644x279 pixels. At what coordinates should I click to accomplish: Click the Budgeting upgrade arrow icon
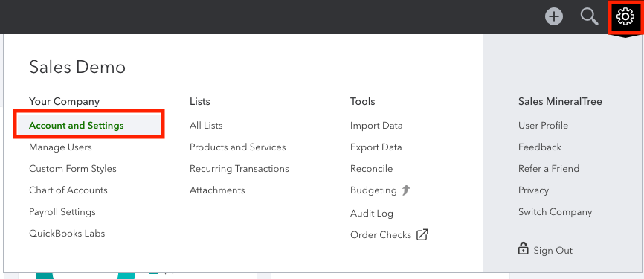[x=406, y=190]
